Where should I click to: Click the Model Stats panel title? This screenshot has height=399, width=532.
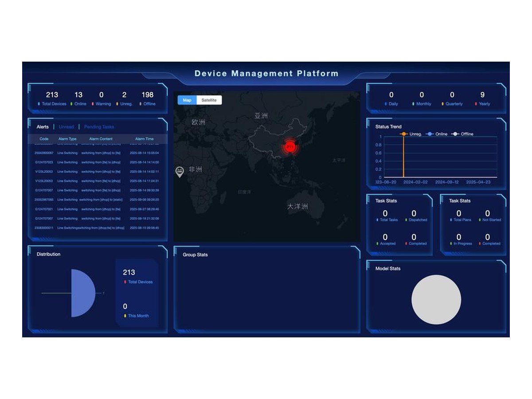[x=388, y=268]
